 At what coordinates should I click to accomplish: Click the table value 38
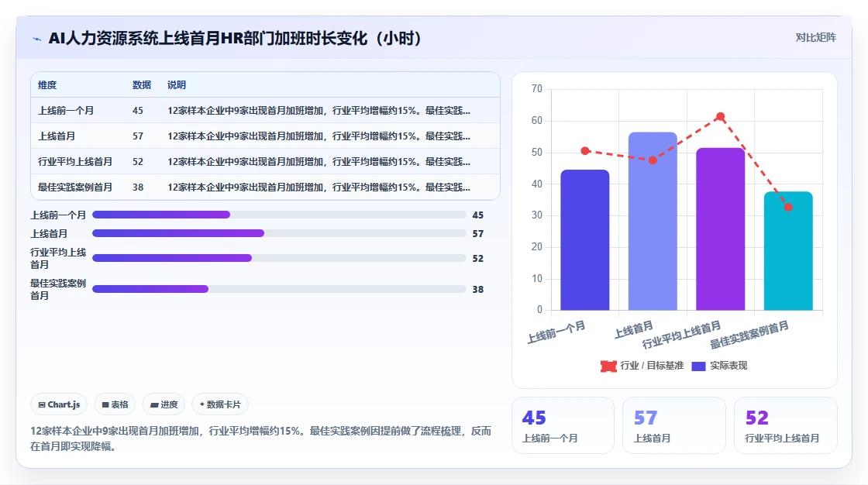pyautogui.click(x=138, y=187)
